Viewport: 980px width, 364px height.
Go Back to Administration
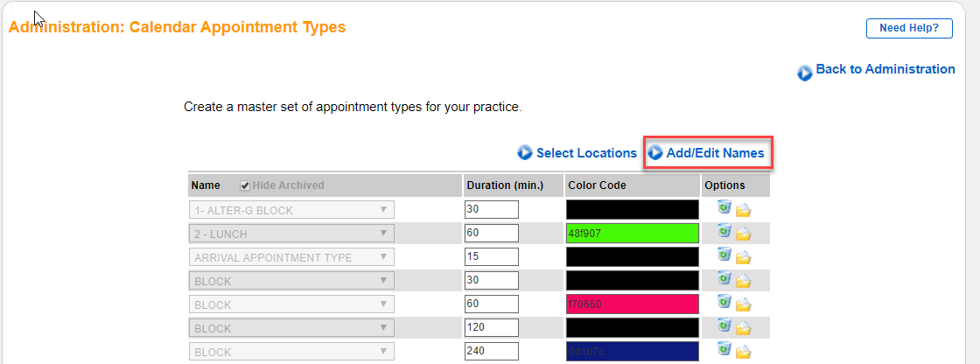pyautogui.click(x=884, y=70)
